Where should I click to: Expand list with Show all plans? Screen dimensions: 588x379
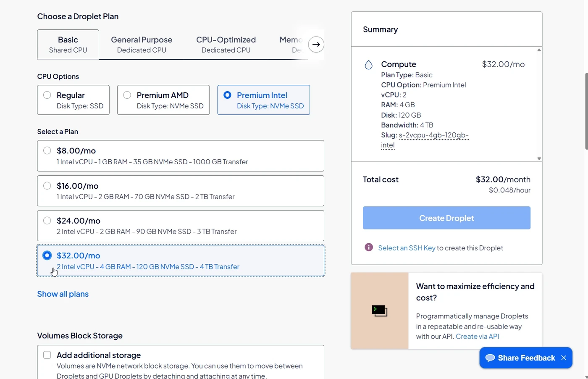pyautogui.click(x=63, y=294)
